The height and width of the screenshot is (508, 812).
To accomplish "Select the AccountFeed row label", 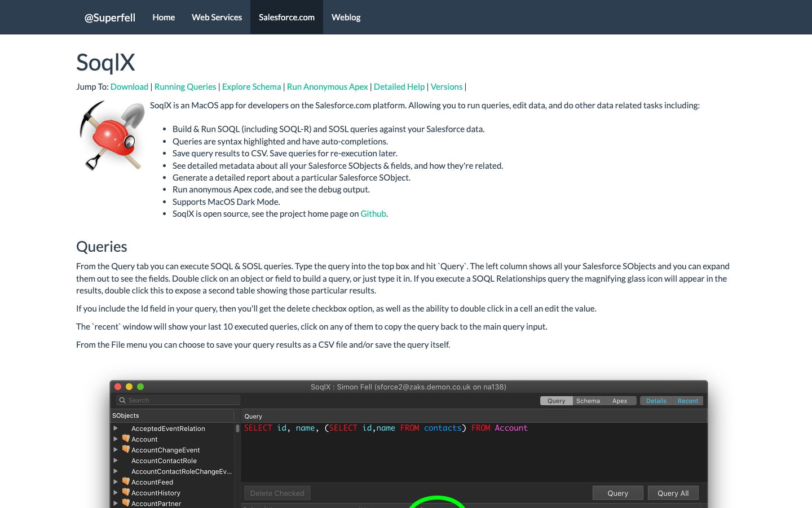I will click(x=152, y=483).
